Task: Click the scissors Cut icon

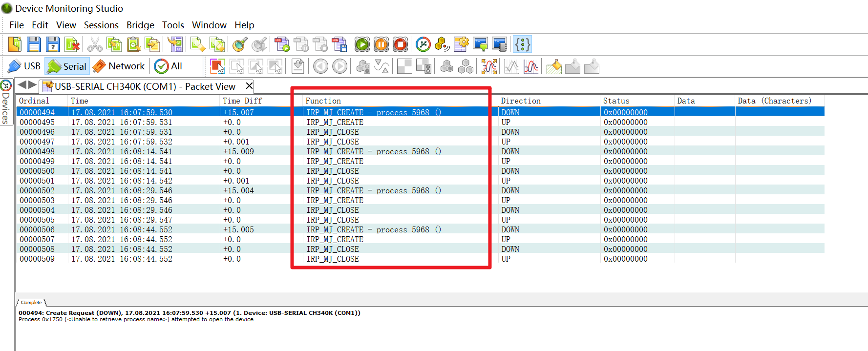Action: coord(95,44)
